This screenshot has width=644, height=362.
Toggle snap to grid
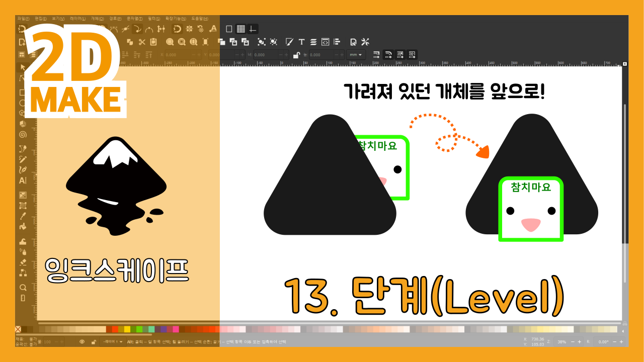(x=241, y=29)
